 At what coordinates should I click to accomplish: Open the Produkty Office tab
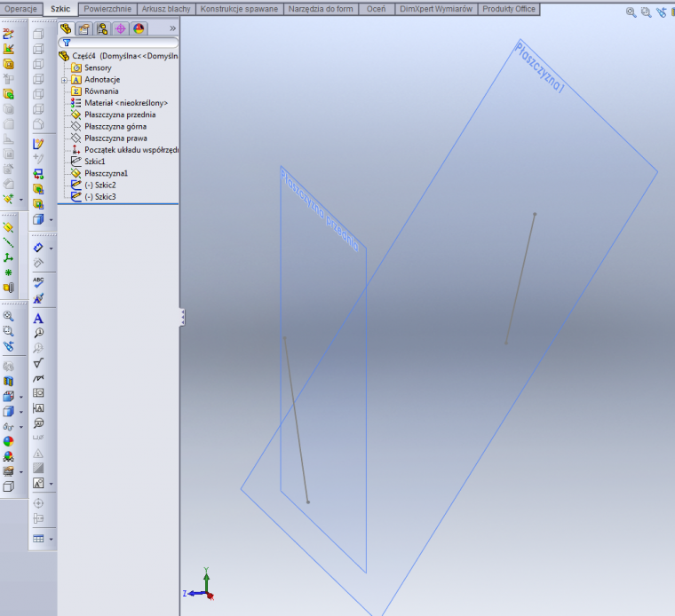coord(509,9)
